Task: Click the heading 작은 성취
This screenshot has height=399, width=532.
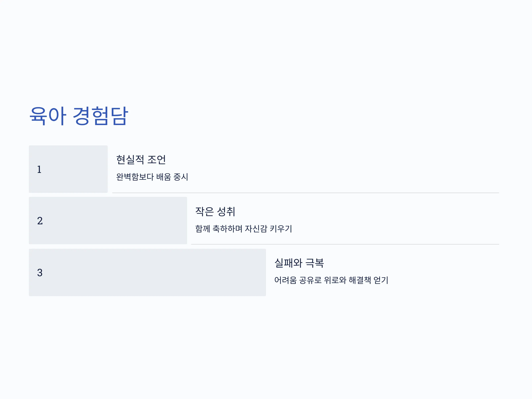Action: pos(215,212)
